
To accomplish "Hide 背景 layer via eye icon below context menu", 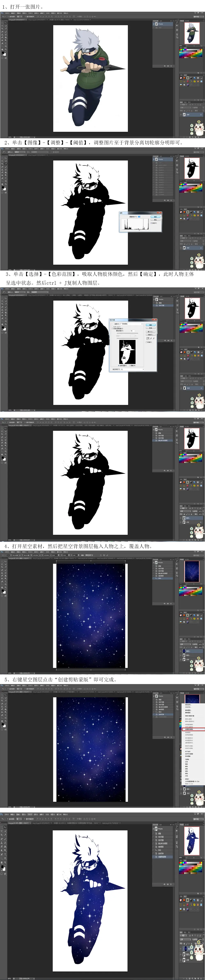I will (x=181, y=793).
